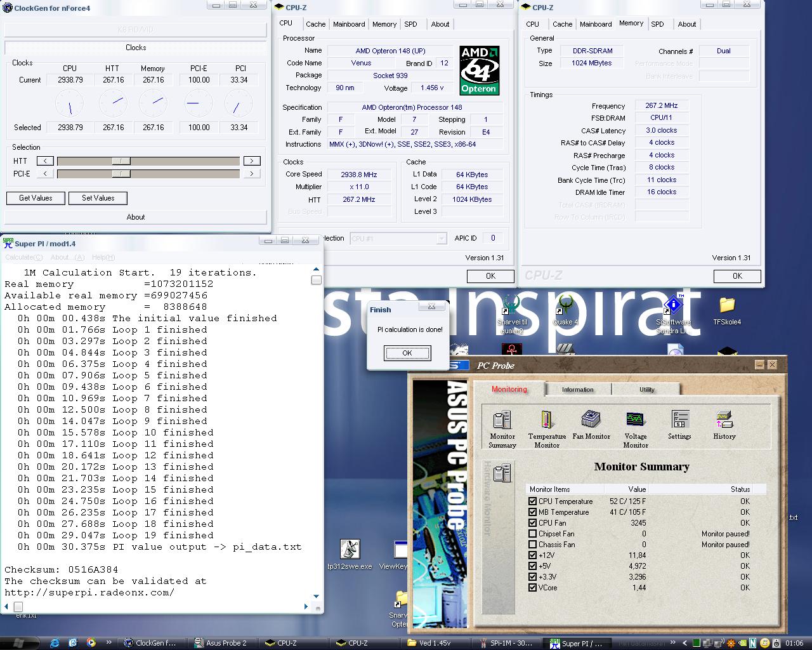Image resolution: width=812 pixels, height=650 pixels.
Task: Open SiSoftware Sandra desktop shortcut
Action: coord(673,314)
